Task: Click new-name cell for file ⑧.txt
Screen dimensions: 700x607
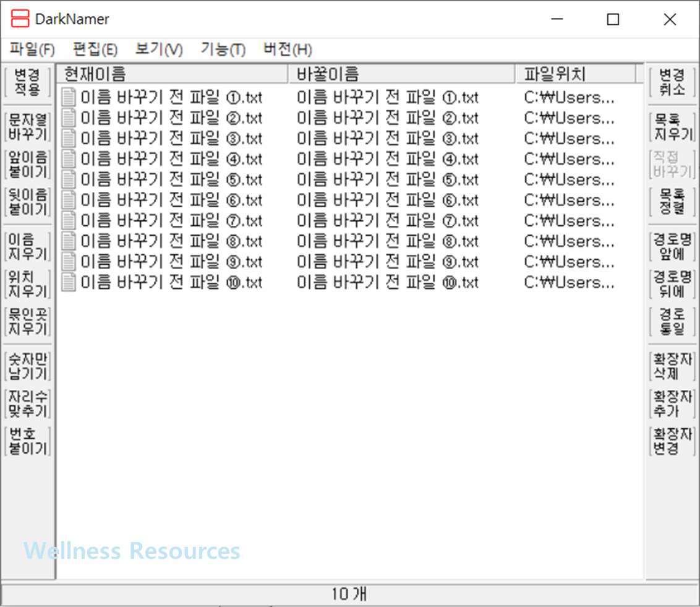Action: [x=388, y=241]
